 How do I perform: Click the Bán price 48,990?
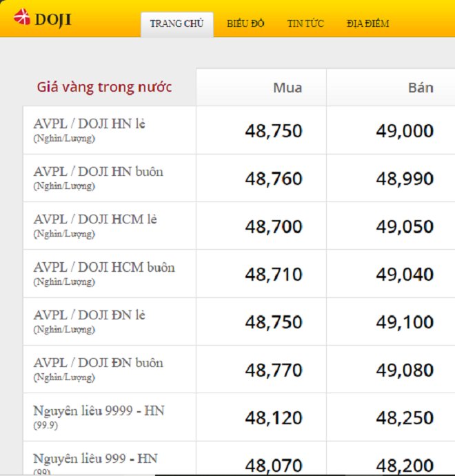click(x=405, y=179)
